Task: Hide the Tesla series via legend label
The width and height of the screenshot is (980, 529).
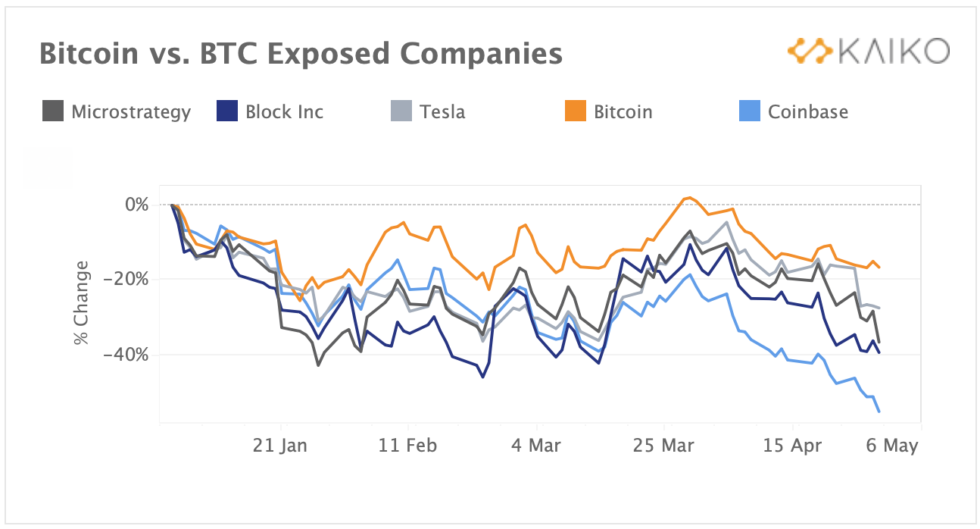Action: tap(442, 112)
